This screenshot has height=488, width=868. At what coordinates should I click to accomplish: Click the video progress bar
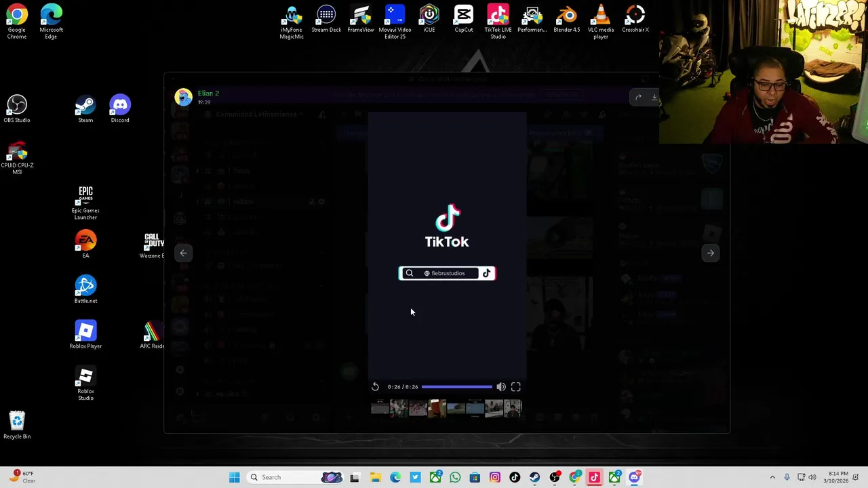pos(456,386)
